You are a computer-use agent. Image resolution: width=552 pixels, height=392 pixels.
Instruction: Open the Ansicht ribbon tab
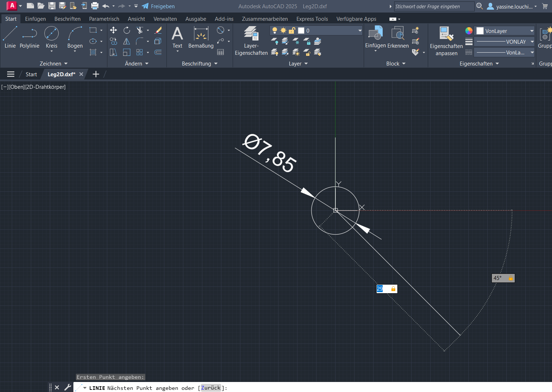pos(136,19)
